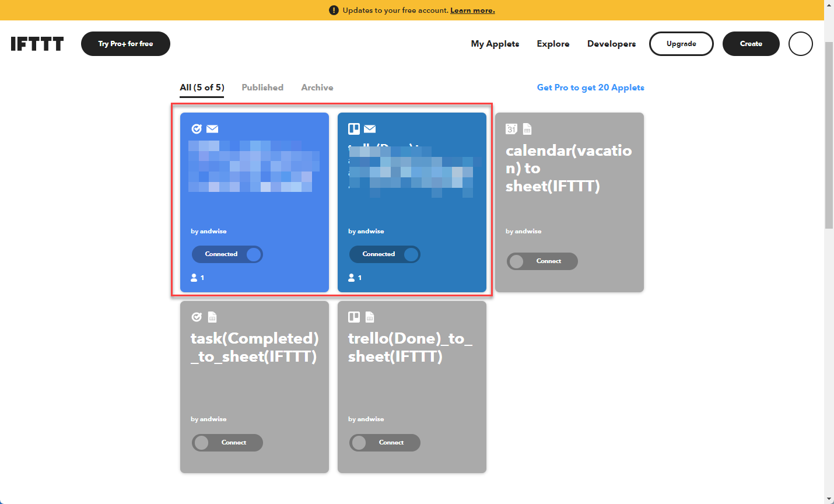Open My Applets menu item
The image size is (834, 504).
495,44
